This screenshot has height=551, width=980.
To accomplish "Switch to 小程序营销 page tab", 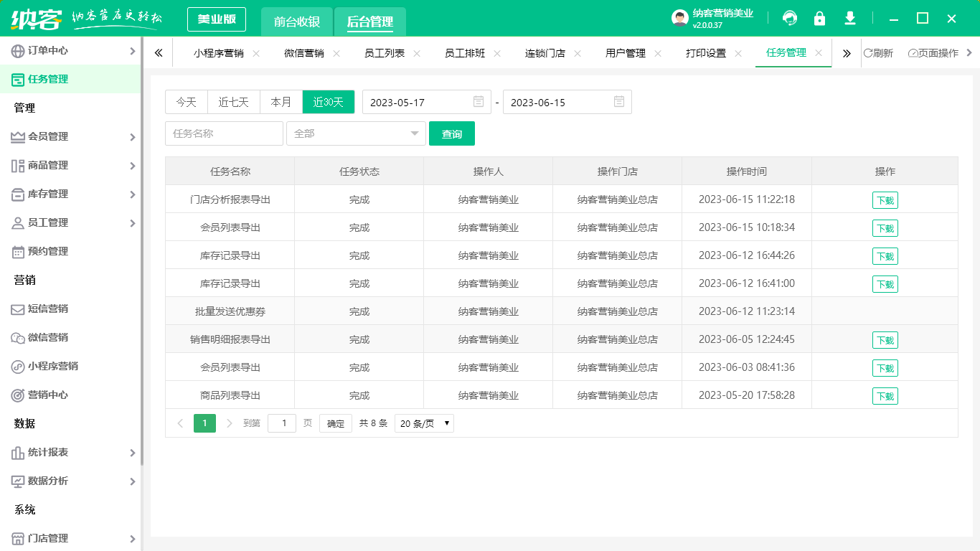I will point(219,53).
